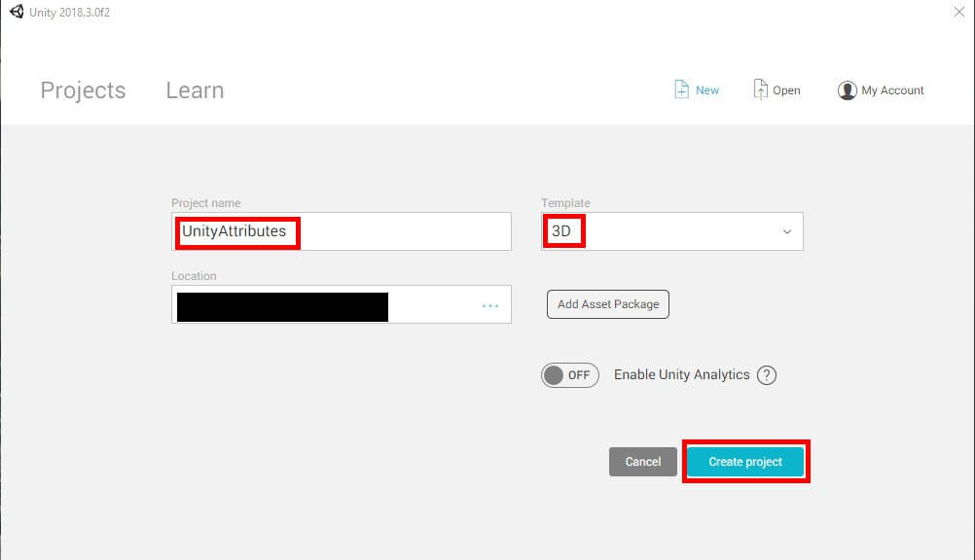Screen dimensions: 975x560
Task: Click the Open label in header
Action: [x=786, y=90]
